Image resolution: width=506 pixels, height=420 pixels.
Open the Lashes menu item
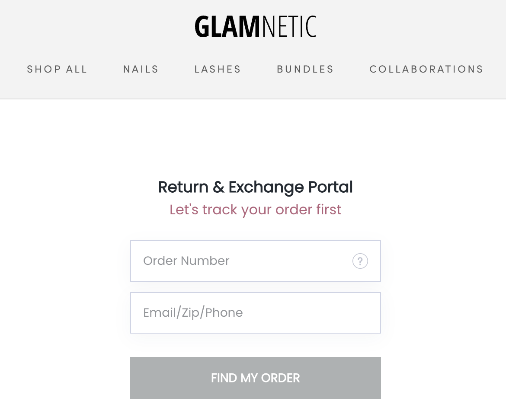click(x=218, y=69)
